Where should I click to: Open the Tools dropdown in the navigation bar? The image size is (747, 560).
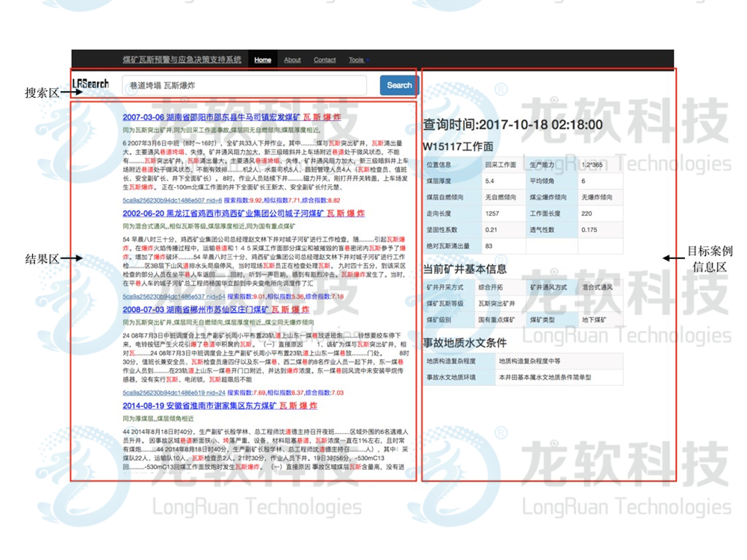click(356, 60)
